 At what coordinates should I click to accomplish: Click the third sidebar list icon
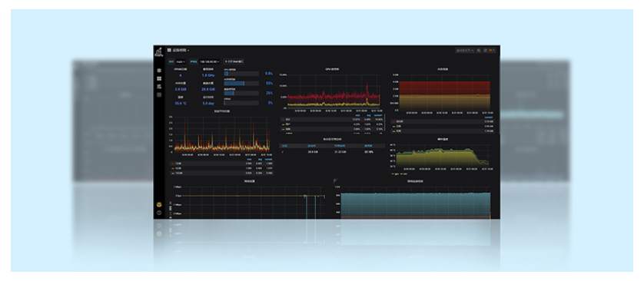159,87
